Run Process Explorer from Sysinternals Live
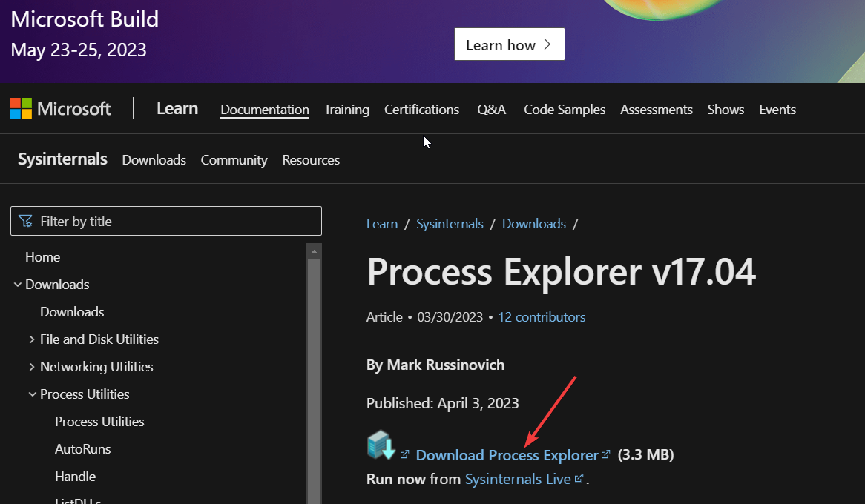 (x=518, y=478)
